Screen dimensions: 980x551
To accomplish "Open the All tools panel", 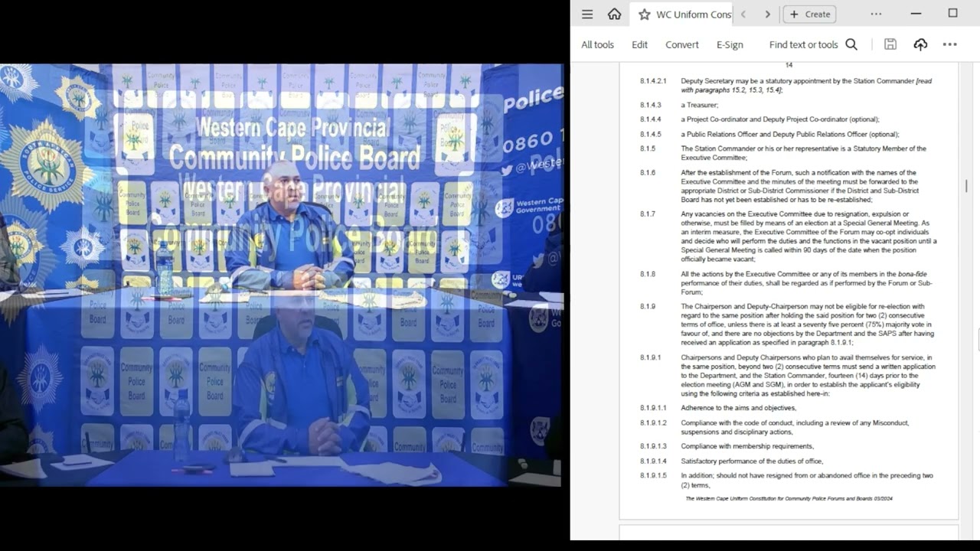I will [x=597, y=44].
